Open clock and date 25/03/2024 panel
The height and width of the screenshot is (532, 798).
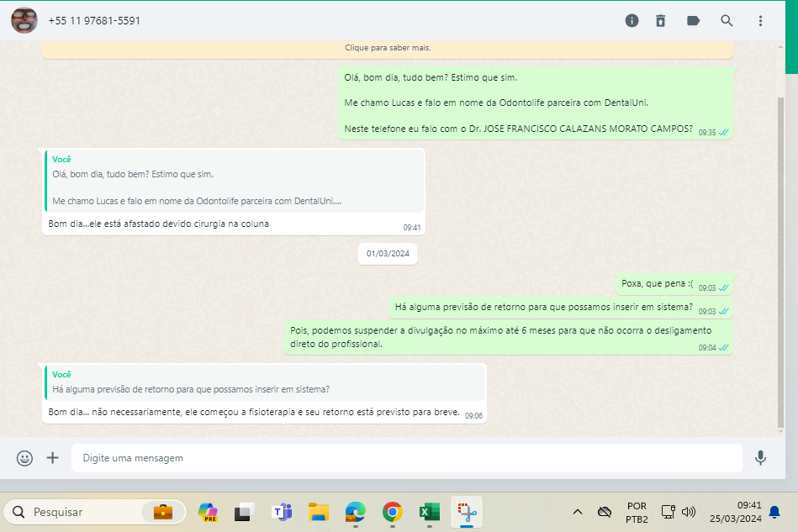tap(736, 512)
